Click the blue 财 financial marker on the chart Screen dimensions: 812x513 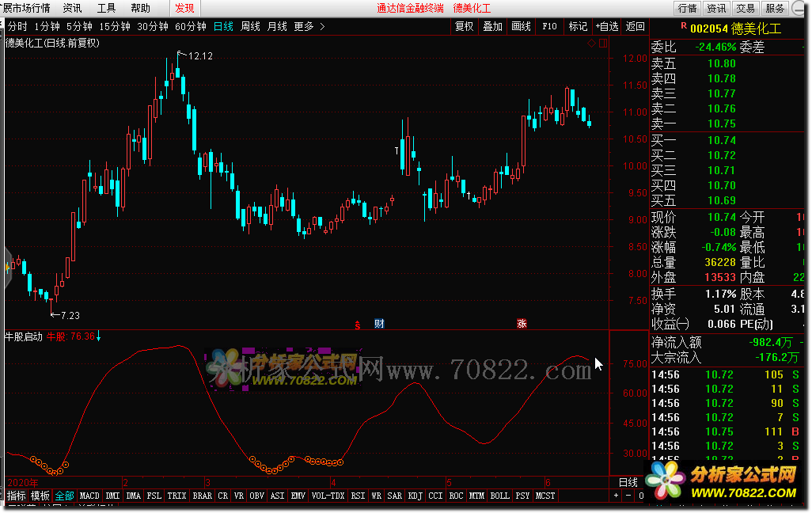click(x=379, y=324)
